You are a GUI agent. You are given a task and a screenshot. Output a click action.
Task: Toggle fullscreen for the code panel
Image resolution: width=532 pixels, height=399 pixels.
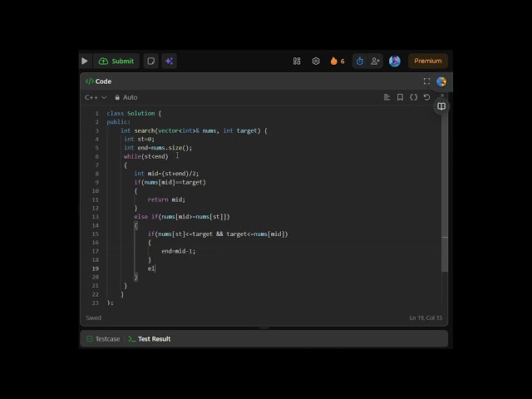click(426, 81)
